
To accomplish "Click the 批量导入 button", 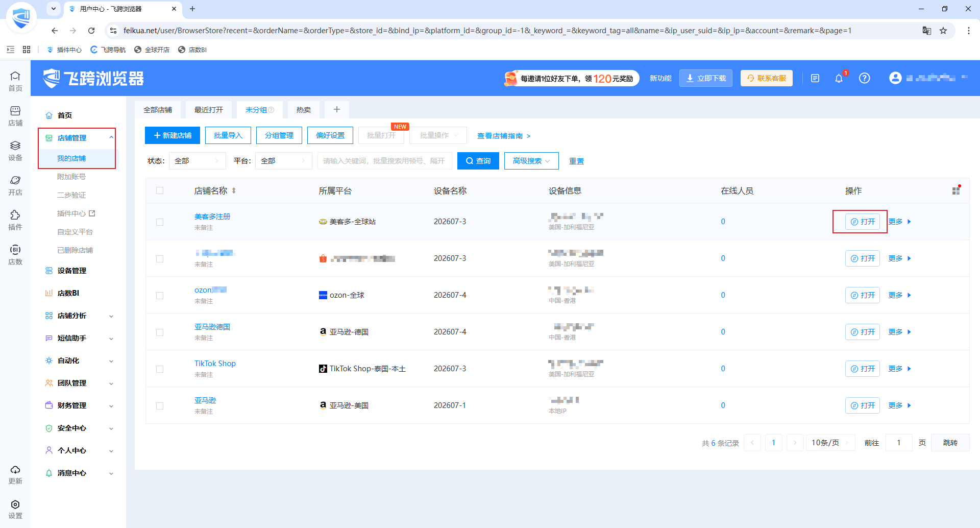I will point(228,135).
